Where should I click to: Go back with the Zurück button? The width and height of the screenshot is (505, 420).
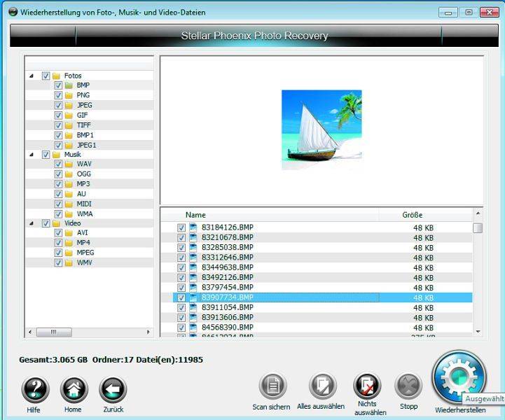pos(113,390)
